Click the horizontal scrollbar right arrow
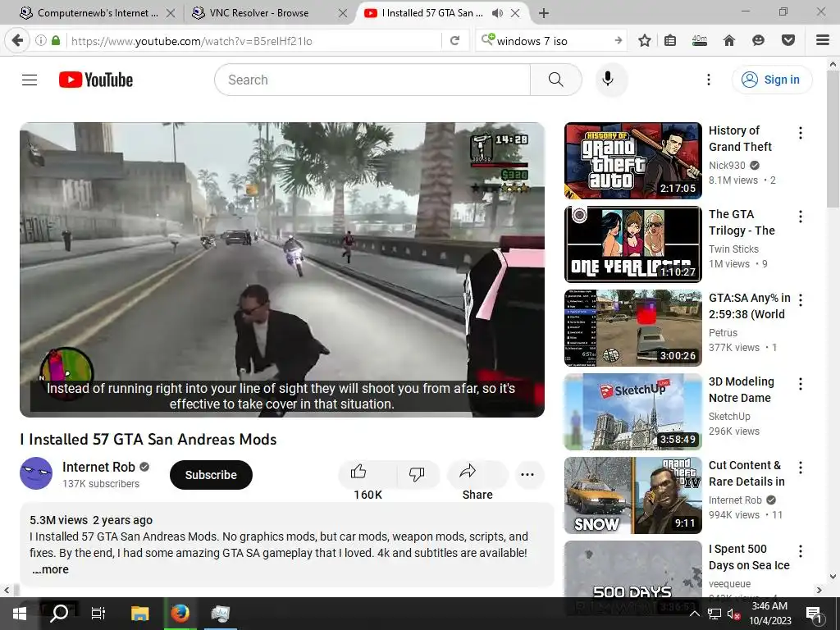The width and height of the screenshot is (840, 630). pos(819,591)
